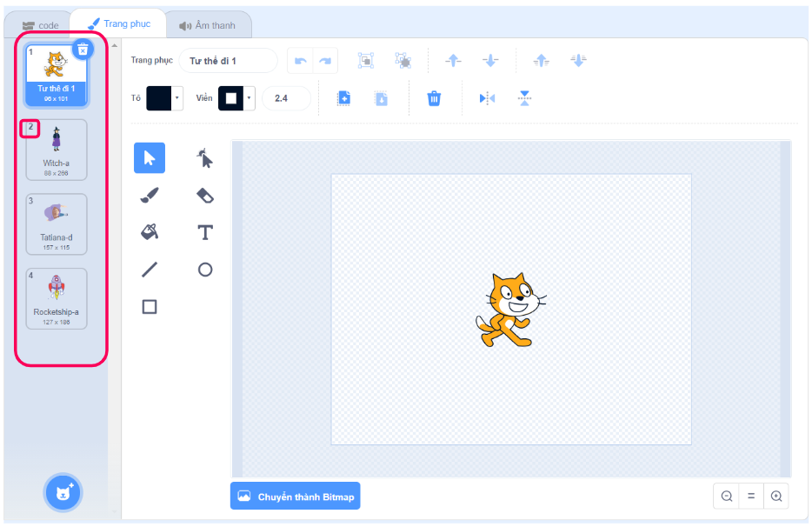Viewport: 812px width, 527px height.
Task: Select the Line tool
Action: pyautogui.click(x=150, y=270)
